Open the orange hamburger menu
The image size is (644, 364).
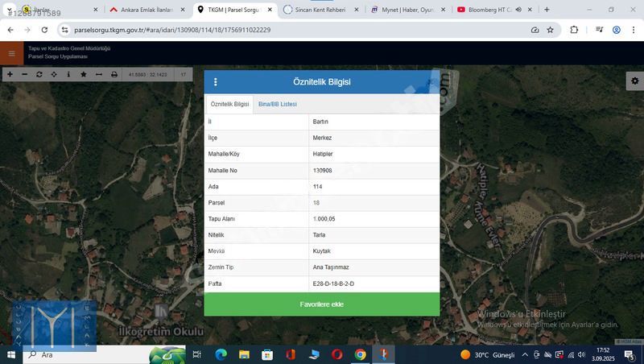point(11,54)
